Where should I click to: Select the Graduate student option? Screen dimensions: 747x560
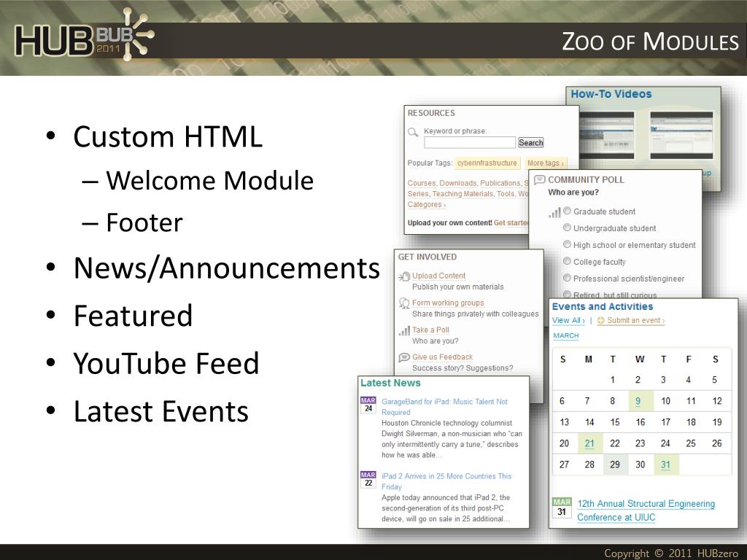click(567, 211)
